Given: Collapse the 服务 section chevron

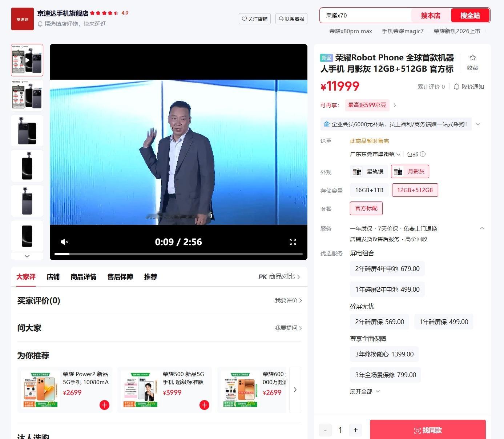Looking at the screenshot, I should coord(482,228).
